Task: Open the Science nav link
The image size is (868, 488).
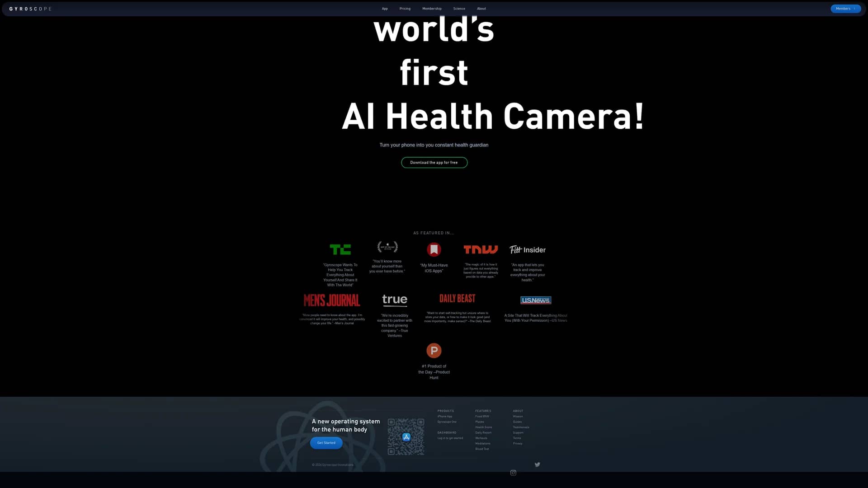Action: [459, 9]
